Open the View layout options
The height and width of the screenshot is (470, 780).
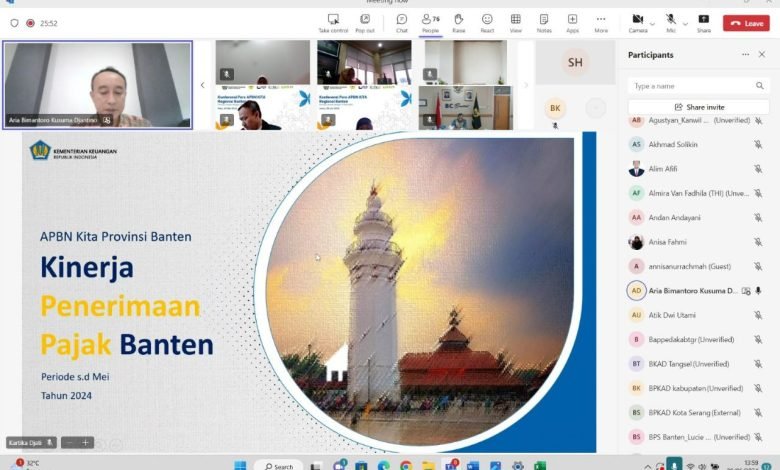515,22
